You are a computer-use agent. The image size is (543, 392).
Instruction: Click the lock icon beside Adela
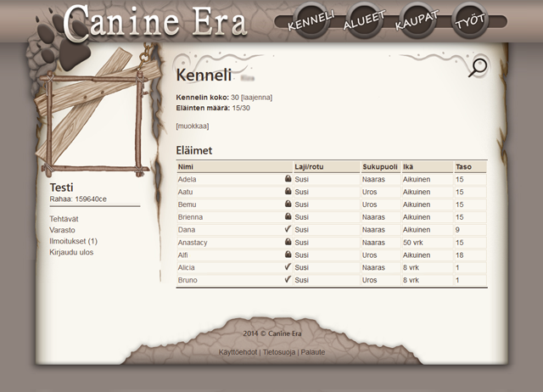pyautogui.click(x=288, y=180)
